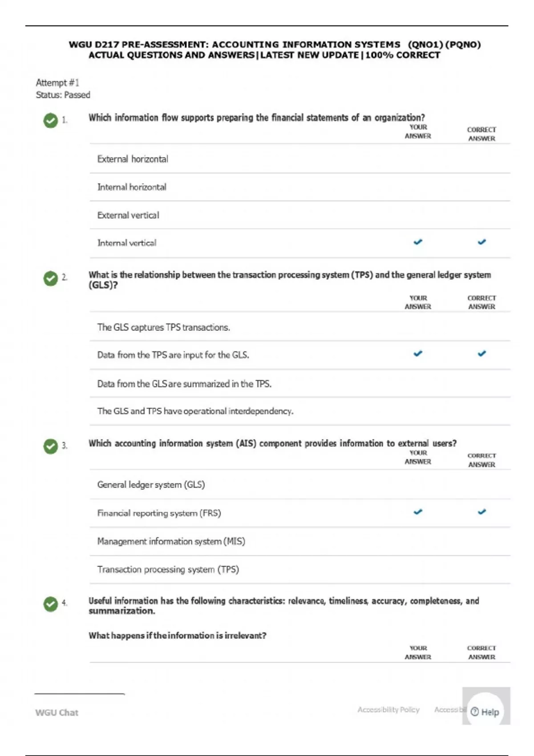Choose General ledger system (GLS) option
The width and height of the screenshot is (534, 756).
151,485
